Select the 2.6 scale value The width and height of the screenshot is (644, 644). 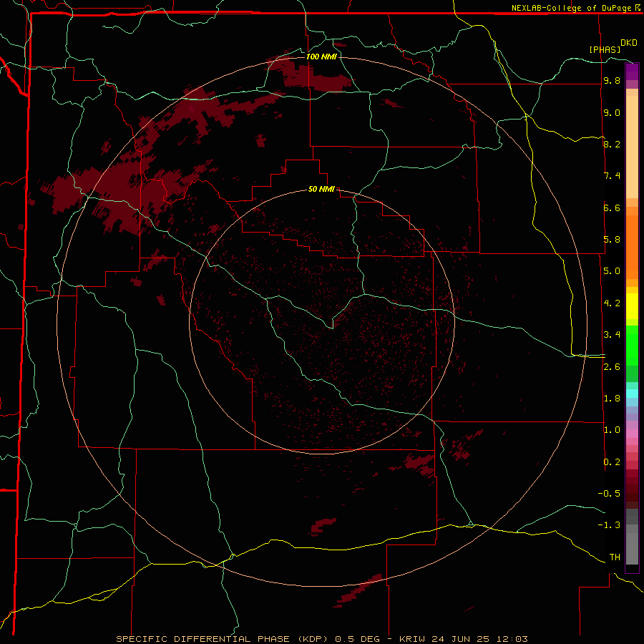[x=612, y=366]
